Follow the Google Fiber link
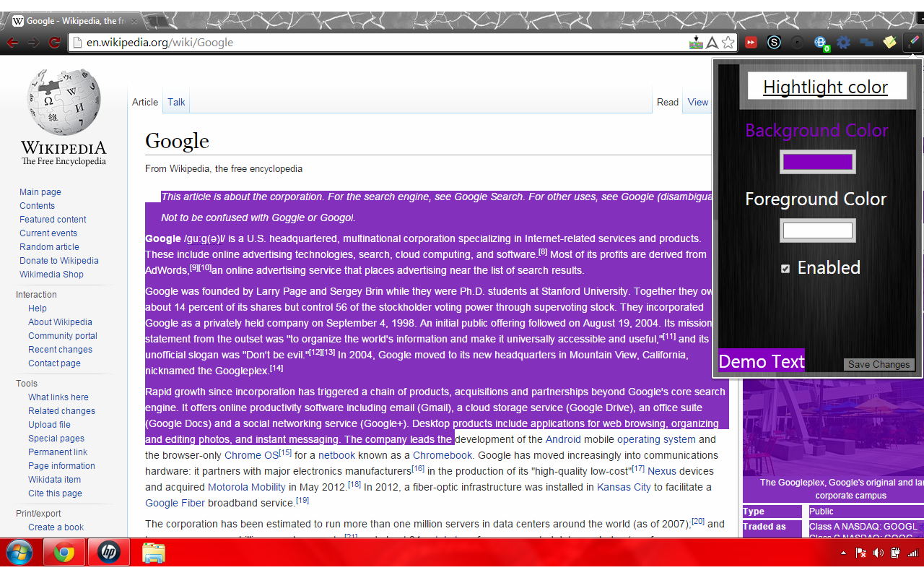 point(175,503)
